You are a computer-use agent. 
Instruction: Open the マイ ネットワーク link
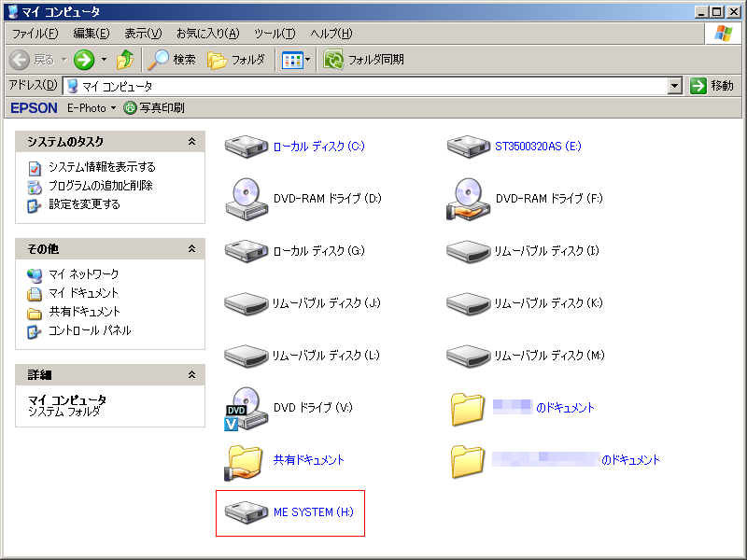[x=83, y=274]
